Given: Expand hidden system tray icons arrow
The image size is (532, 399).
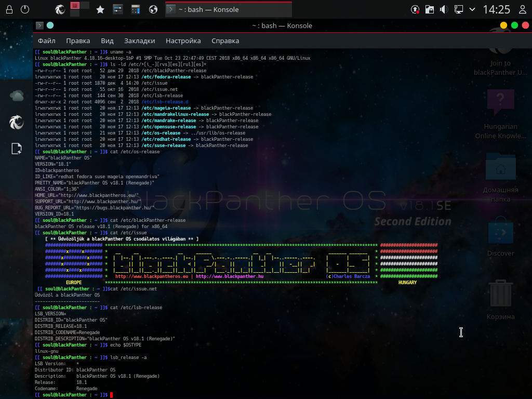Looking at the screenshot, I should [472, 9].
